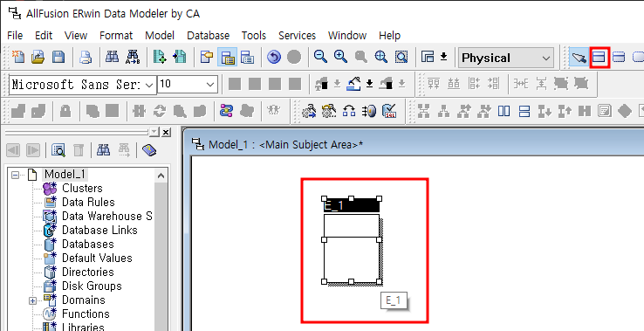Open the Database menu
Viewport: 644px width, 331px height.
tap(209, 35)
